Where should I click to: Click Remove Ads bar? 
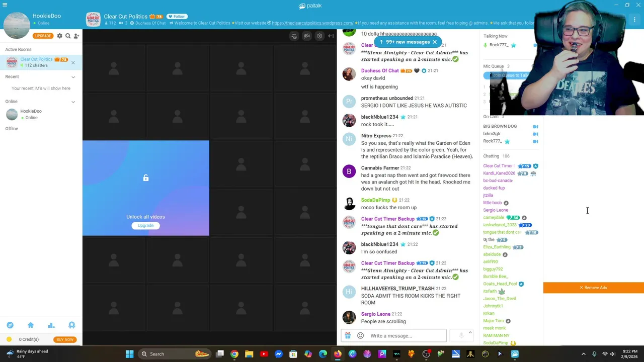594,288
